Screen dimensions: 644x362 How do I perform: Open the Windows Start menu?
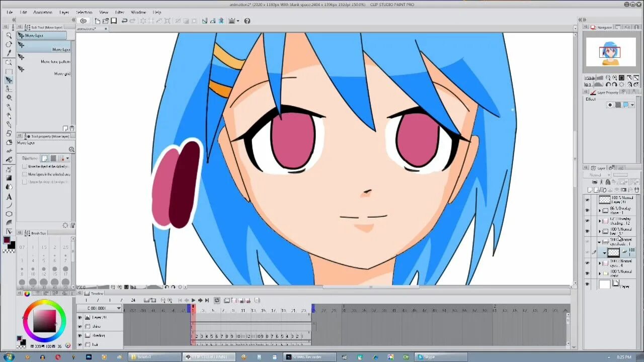point(9,357)
